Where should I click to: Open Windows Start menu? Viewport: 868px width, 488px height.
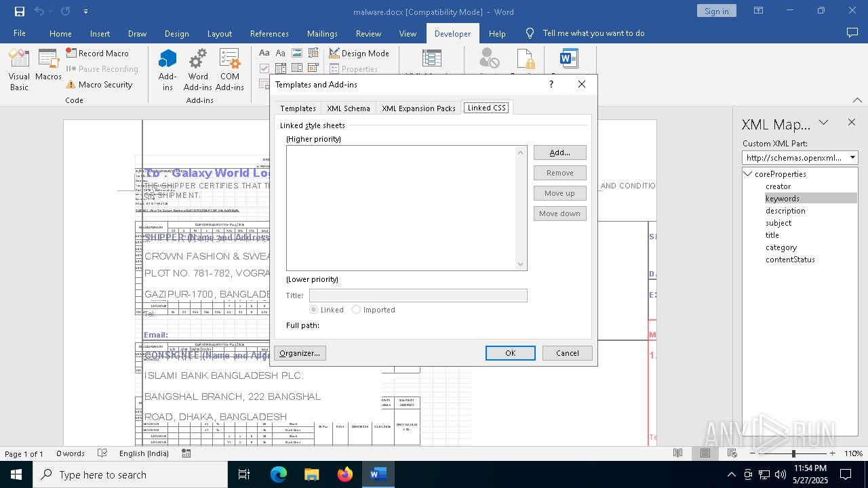point(16,474)
